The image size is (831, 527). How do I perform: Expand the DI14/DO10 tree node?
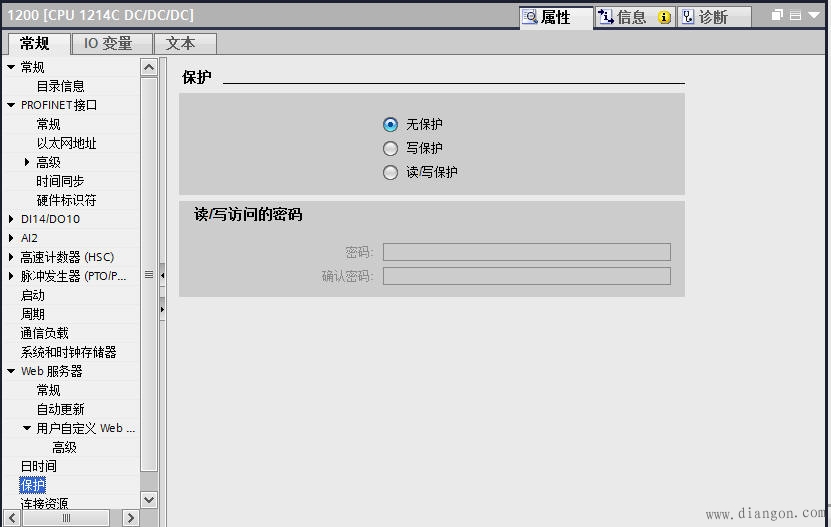11,219
